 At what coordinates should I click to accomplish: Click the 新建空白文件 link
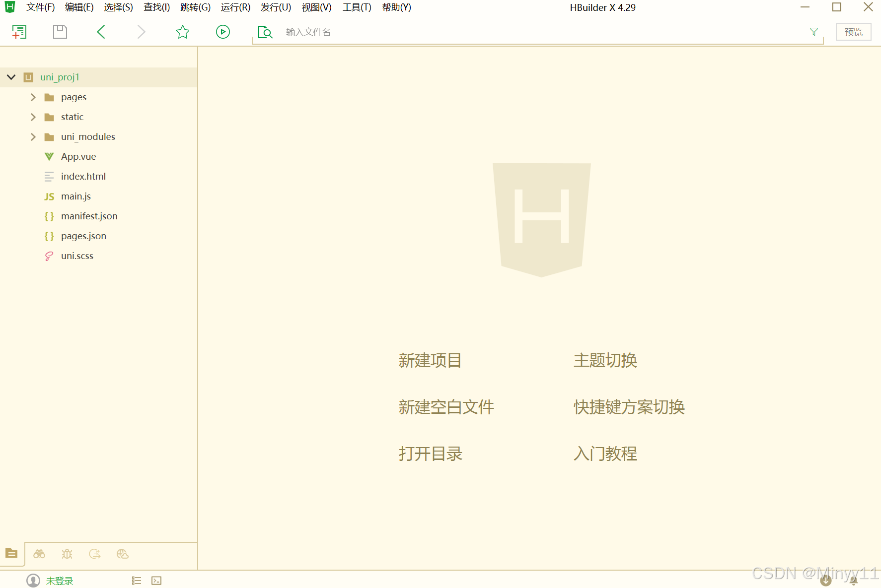pyautogui.click(x=446, y=407)
